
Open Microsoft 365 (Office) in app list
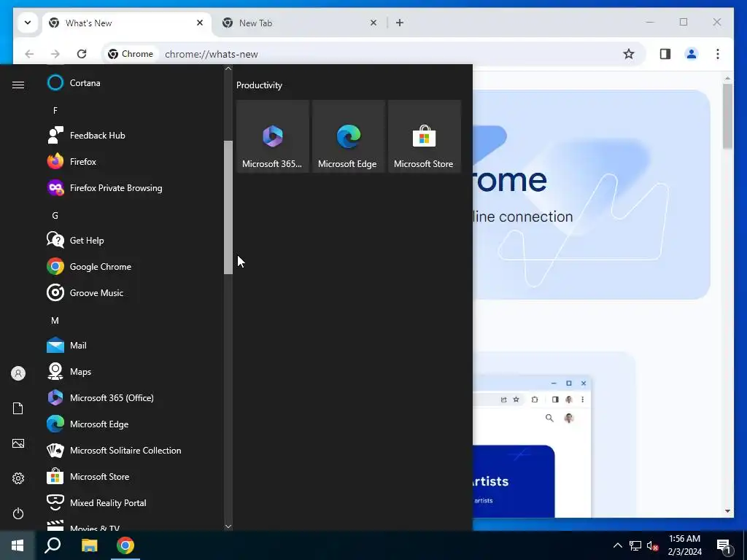(x=133, y=397)
